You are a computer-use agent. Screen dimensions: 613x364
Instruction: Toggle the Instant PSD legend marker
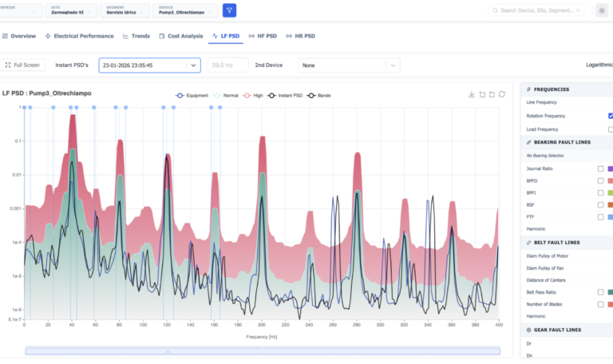click(x=271, y=96)
